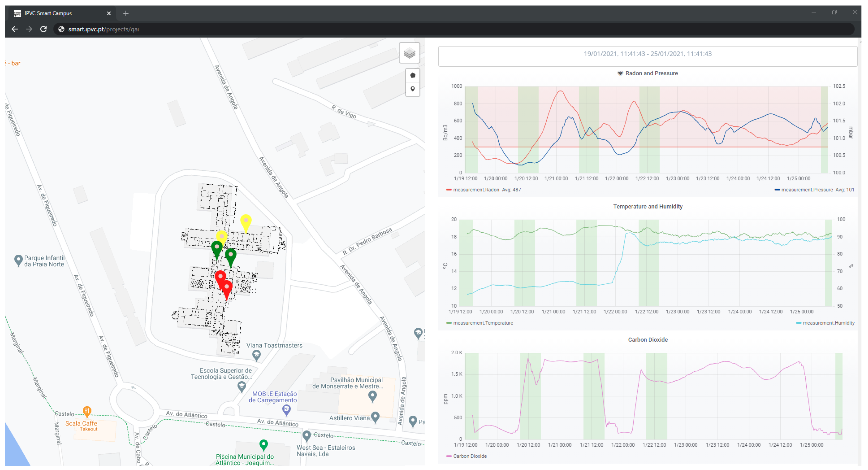Screen dimensions: 868x470
Task: Open a new browser tab
Action: coord(126,13)
